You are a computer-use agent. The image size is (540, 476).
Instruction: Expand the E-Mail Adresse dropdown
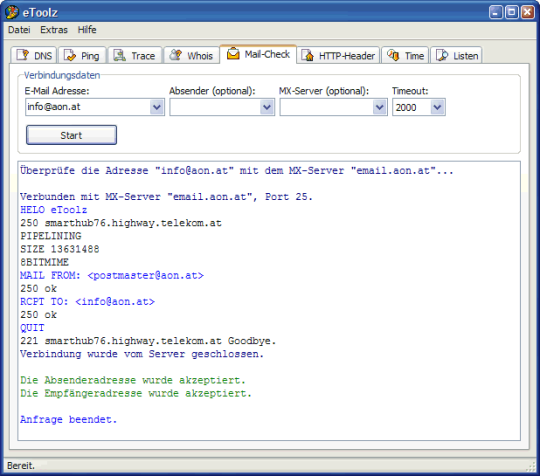click(157, 107)
